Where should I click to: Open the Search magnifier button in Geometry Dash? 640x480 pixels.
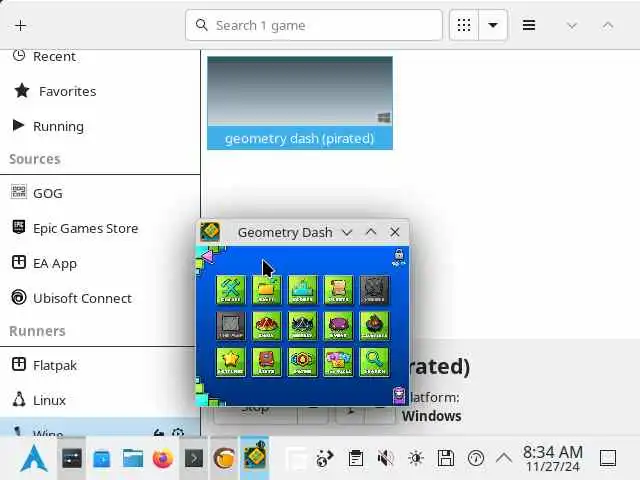(374, 362)
